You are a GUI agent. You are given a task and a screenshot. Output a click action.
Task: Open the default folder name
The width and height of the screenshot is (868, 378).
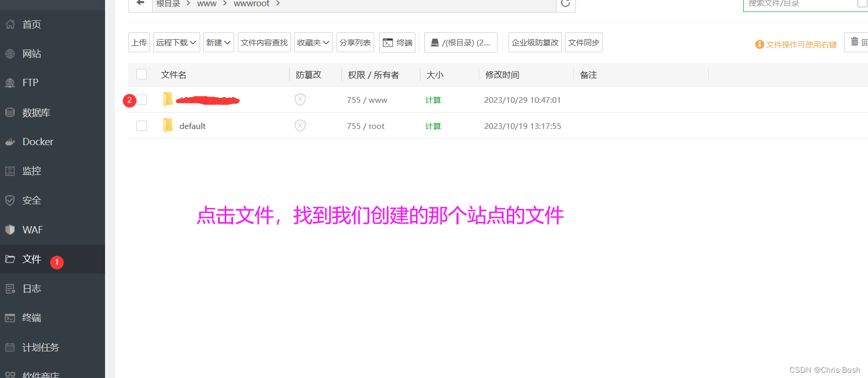(192, 126)
